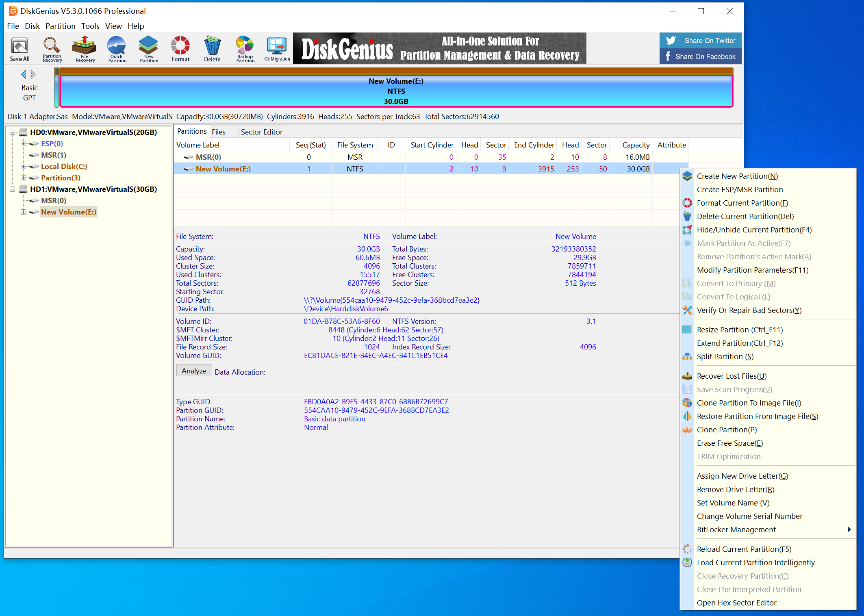864x616 pixels.
Task: Expand New Volume(E:) tree node
Action: click(x=23, y=212)
